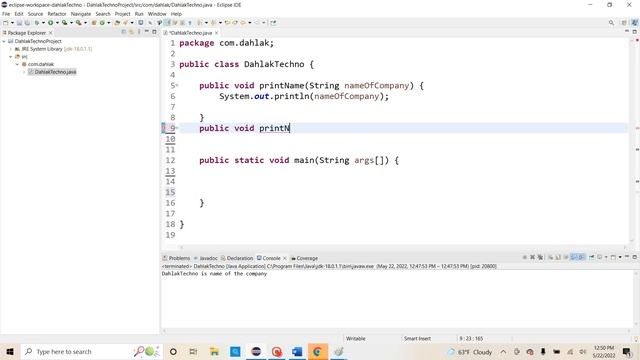Click the Windows Start button
The height and width of the screenshot is (360, 640).
10,351
